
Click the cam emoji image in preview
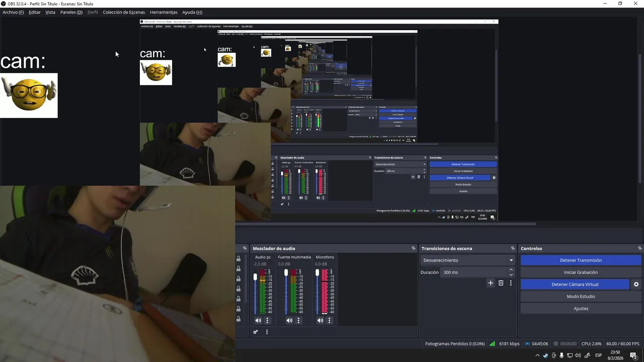29,96
